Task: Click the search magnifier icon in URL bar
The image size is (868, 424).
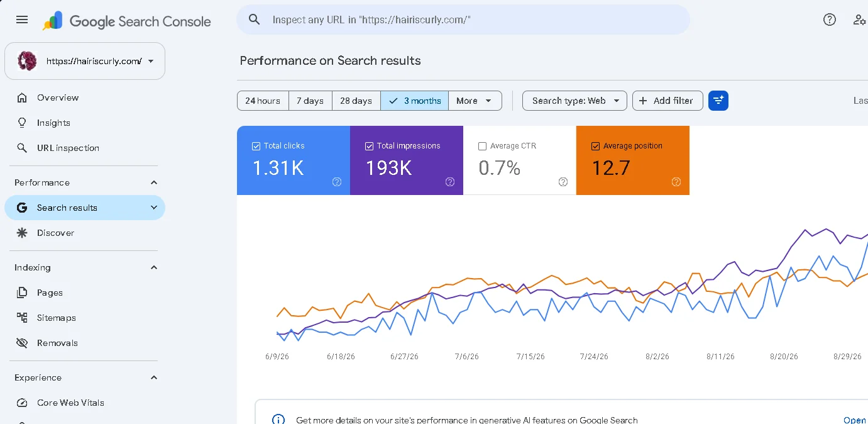Action: (255, 20)
